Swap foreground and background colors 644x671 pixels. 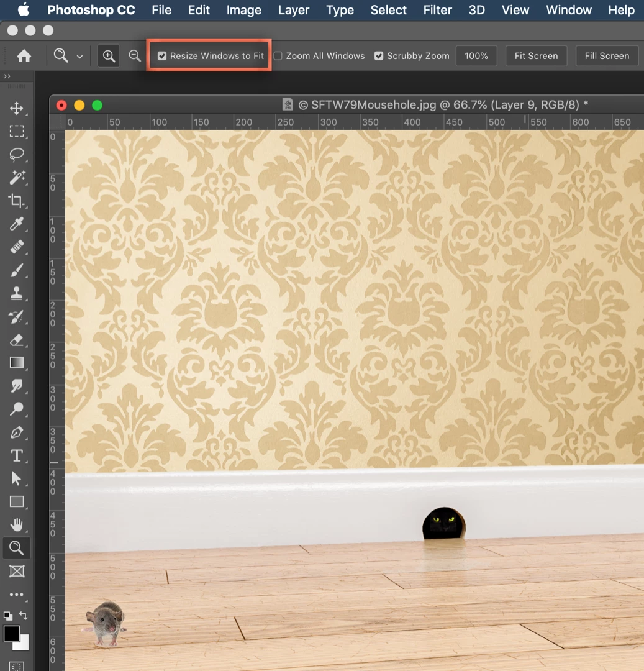(x=24, y=616)
